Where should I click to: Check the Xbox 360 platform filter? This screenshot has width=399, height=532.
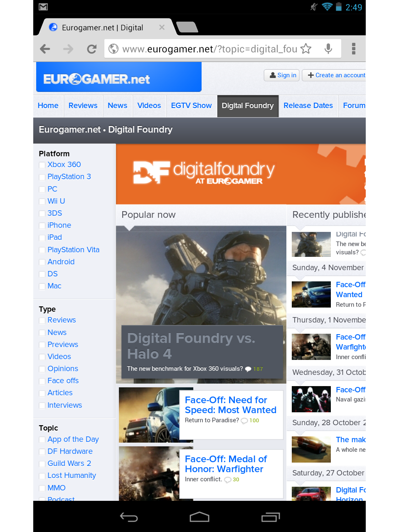[x=42, y=165]
